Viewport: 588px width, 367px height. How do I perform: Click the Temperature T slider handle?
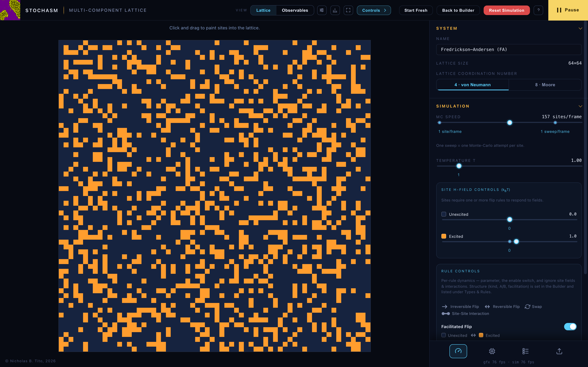point(459,166)
